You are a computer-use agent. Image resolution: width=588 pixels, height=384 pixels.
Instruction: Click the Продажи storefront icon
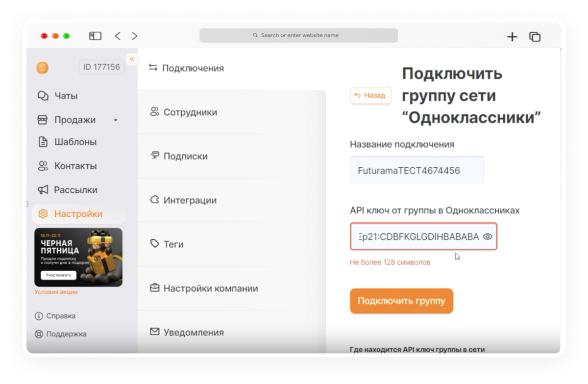click(43, 120)
